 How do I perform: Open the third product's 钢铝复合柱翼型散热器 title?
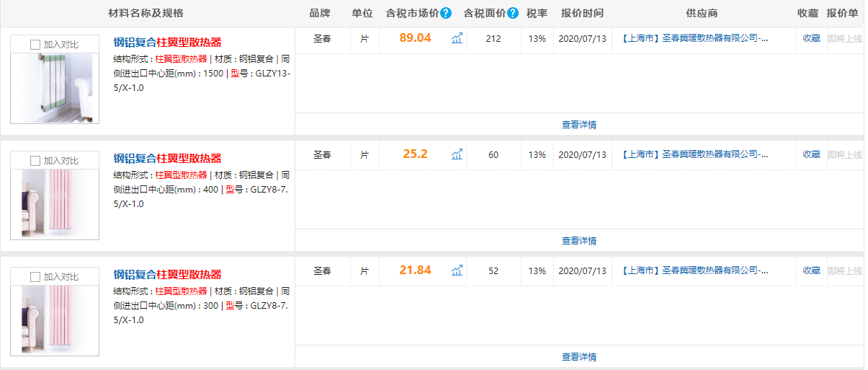click(x=168, y=275)
